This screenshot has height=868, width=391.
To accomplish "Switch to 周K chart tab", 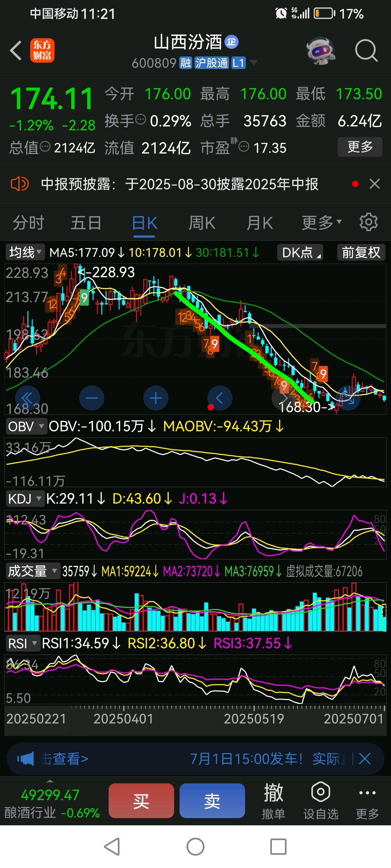I will [x=202, y=222].
